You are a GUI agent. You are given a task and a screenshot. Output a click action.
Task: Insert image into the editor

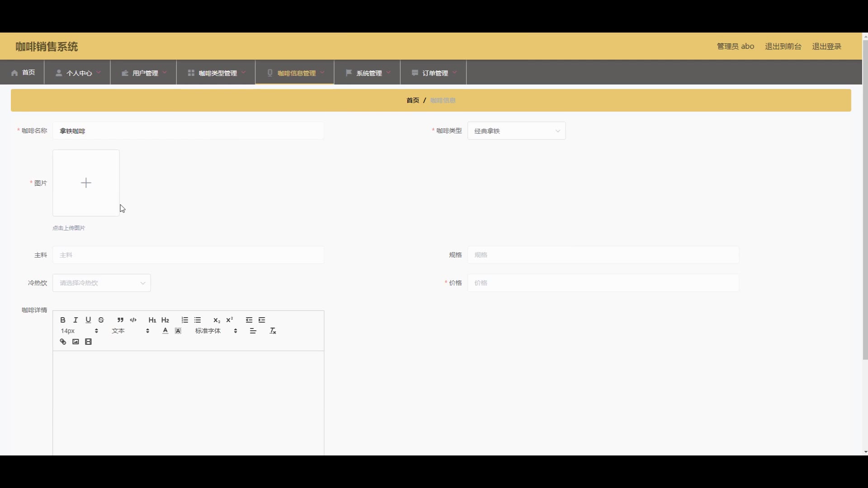[75, 342]
